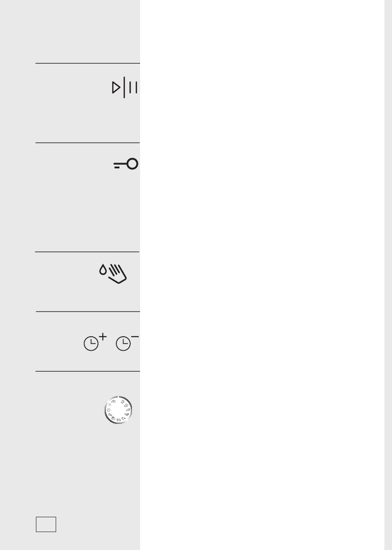The height and width of the screenshot is (550, 392).
Task: Click the center of the program dial
Action: click(x=119, y=410)
